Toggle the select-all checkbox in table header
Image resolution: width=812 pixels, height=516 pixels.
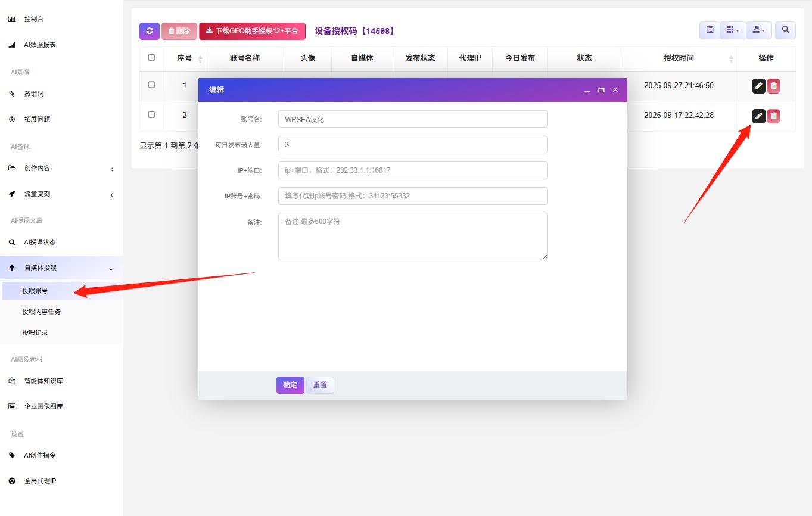click(x=151, y=58)
